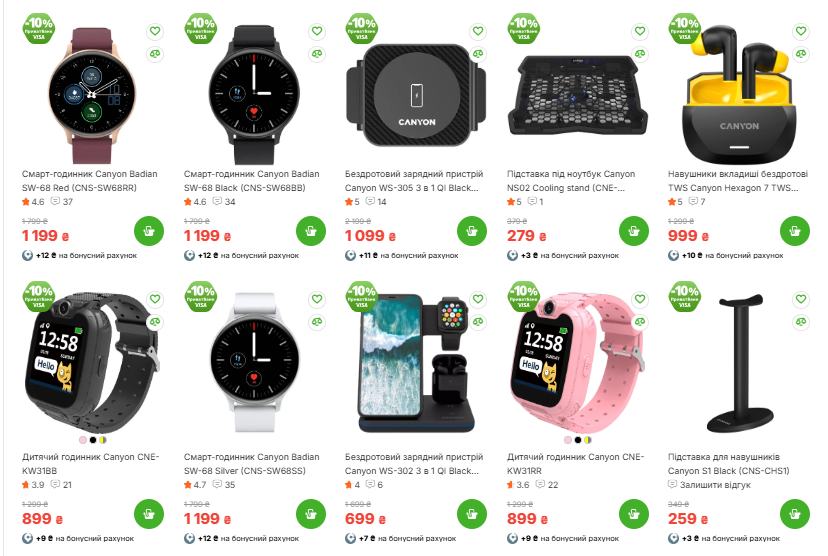Add Canyon Hexagon 7 earbuds to cart
Screen dimensions: 828x556
pyautogui.click(x=795, y=231)
